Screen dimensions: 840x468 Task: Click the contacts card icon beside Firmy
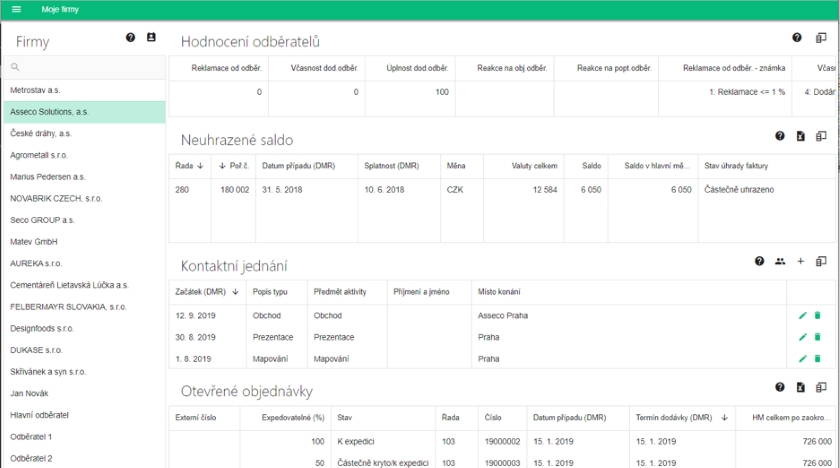151,37
